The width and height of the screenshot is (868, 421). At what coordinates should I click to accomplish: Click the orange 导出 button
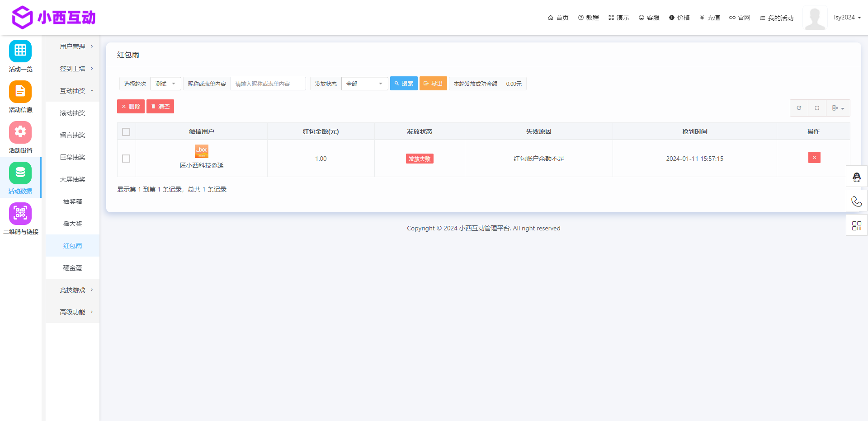(x=433, y=84)
